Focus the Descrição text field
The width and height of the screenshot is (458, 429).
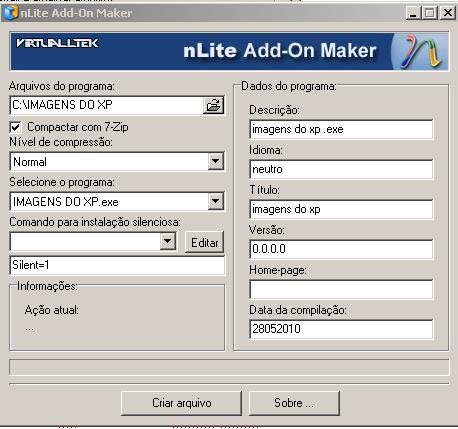pyautogui.click(x=341, y=129)
